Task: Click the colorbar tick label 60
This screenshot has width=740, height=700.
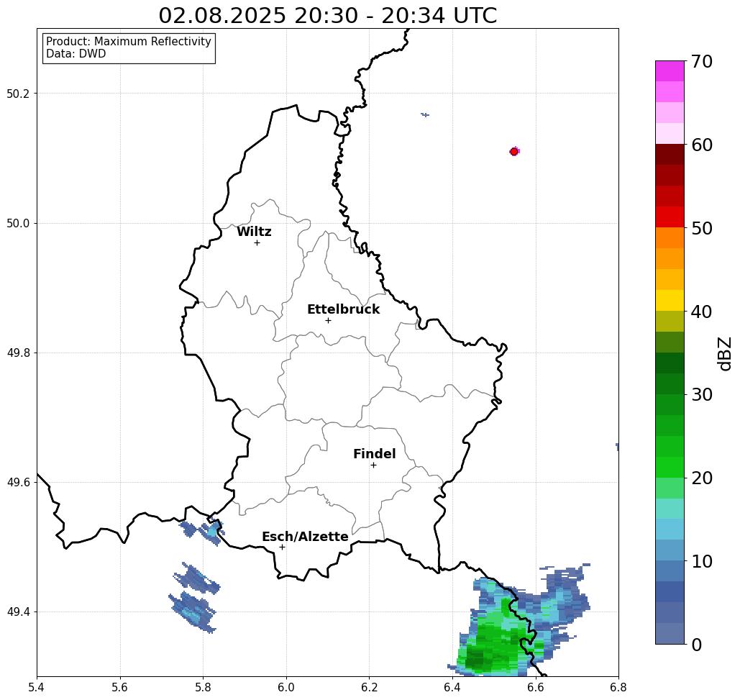Action: click(x=701, y=145)
